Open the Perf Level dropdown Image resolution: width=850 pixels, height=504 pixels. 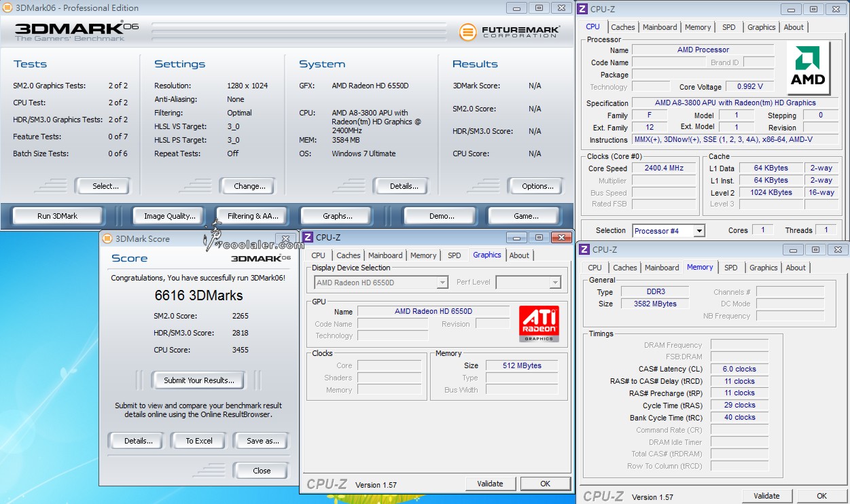(x=554, y=283)
